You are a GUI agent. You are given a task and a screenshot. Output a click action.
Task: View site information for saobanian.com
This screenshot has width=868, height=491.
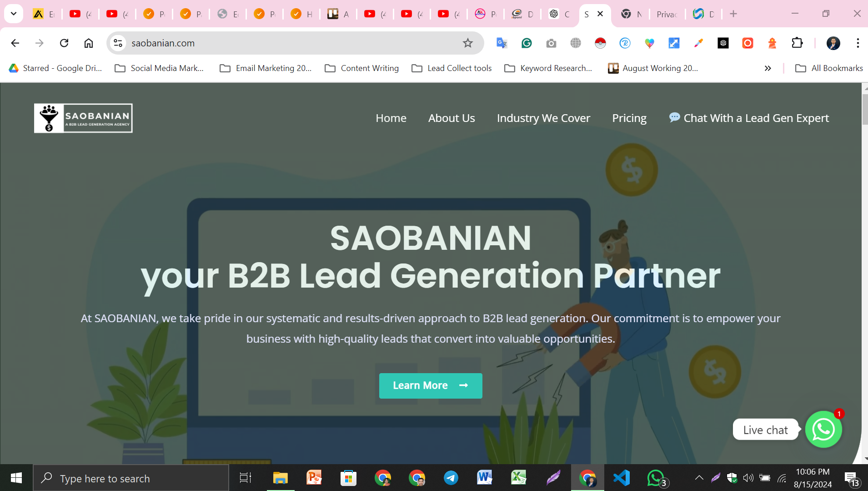[118, 43]
